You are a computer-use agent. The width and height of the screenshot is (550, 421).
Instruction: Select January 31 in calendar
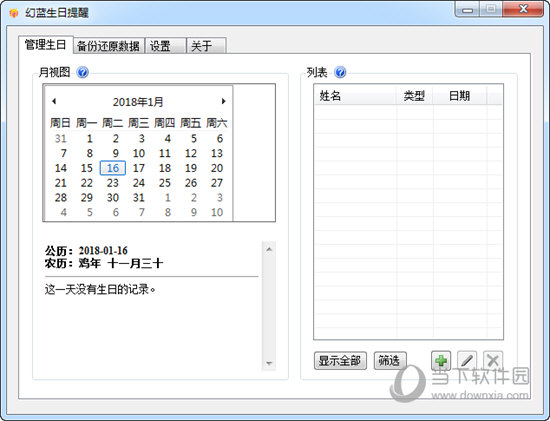(139, 198)
